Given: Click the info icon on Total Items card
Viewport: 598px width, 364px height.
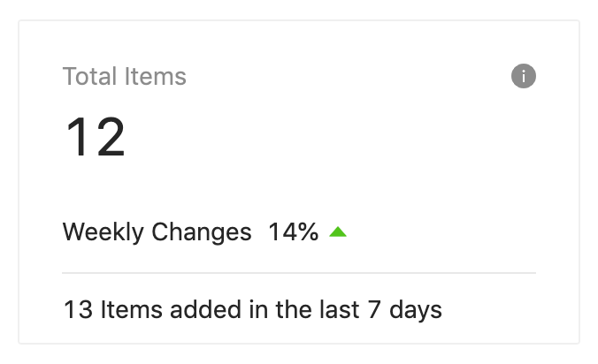Looking at the screenshot, I should pyautogui.click(x=524, y=76).
